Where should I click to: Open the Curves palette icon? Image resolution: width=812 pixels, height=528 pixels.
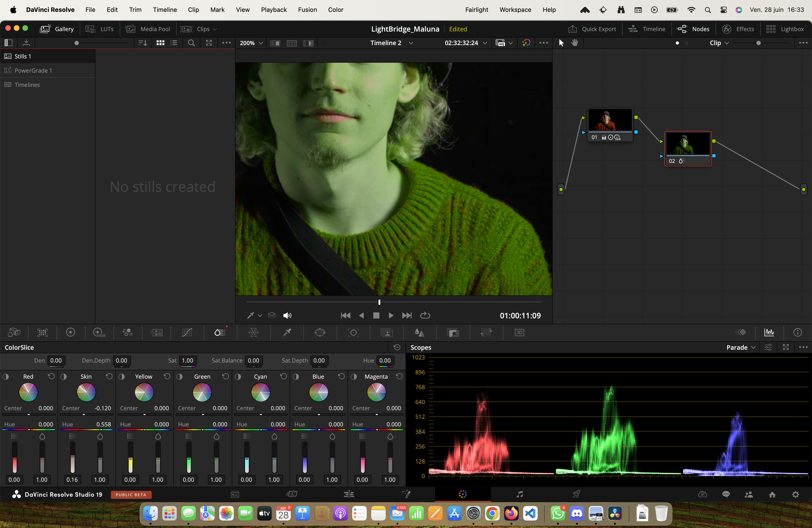[x=187, y=333]
